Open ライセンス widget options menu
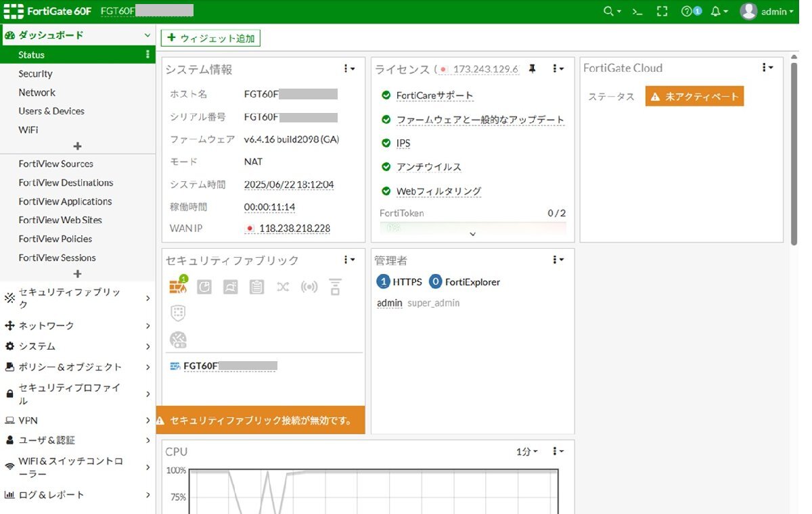This screenshot has width=812, height=514. [x=558, y=68]
